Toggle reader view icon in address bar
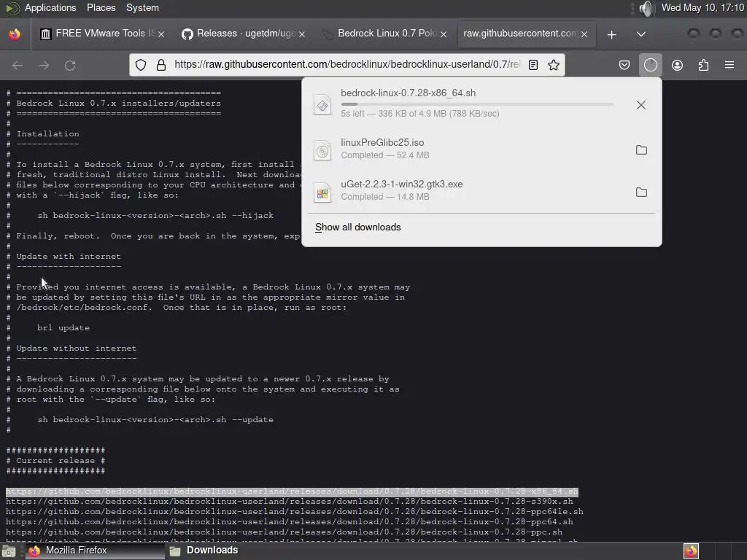The image size is (747, 560). [x=533, y=65]
